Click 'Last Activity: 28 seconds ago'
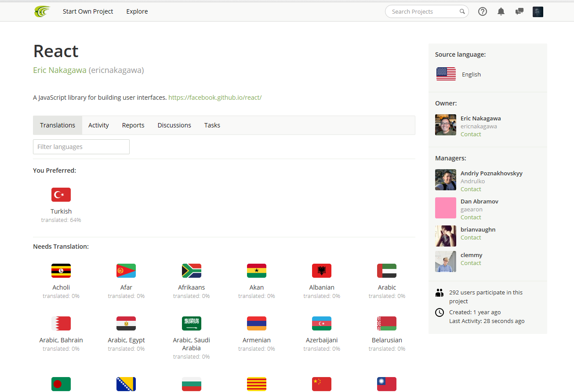 tap(487, 321)
